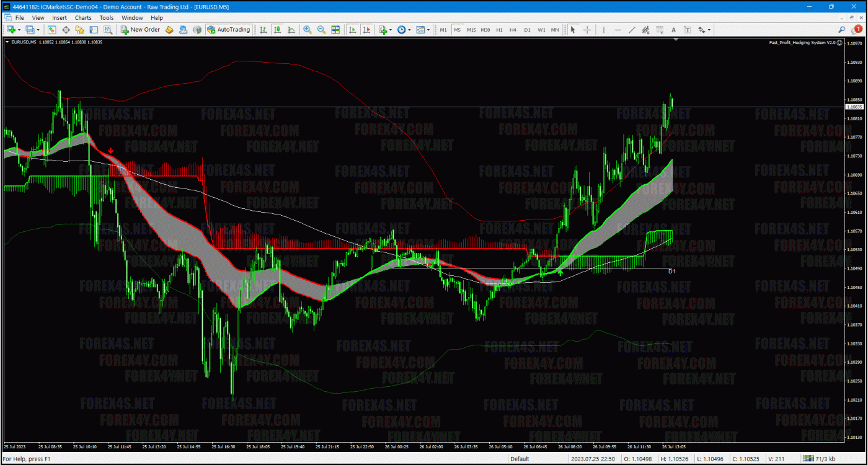Viewport: 868px width, 465px height.
Task: Click the Zoom In magnifier icon
Action: click(x=307, y=30)
